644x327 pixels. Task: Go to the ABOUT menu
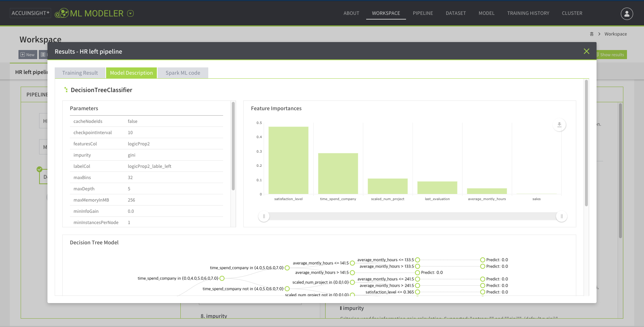351,13
